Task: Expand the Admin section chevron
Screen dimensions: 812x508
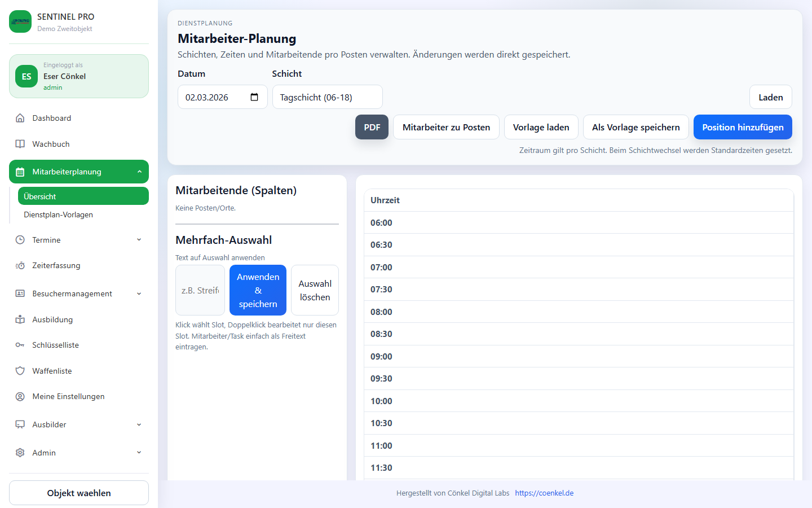Action: pyautogui.click(x=139, y=452)
